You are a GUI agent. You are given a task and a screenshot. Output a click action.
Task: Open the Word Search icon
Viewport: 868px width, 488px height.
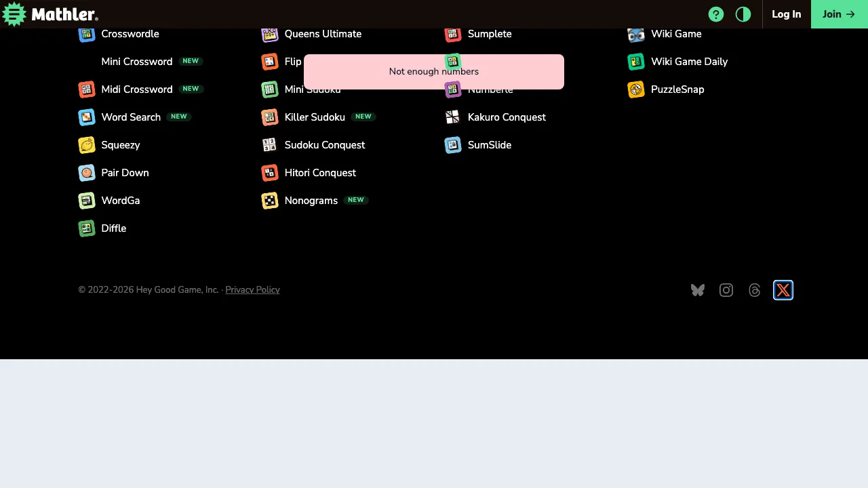coord(87,117)
